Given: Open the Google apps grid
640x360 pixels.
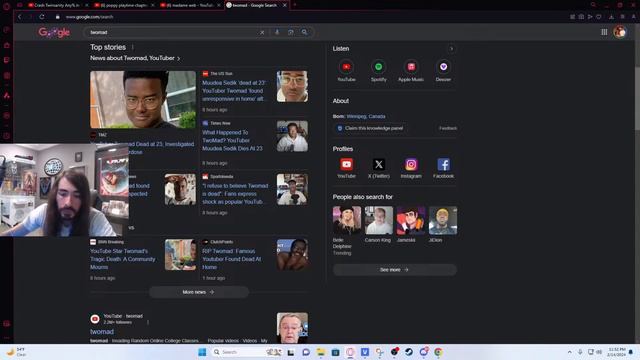Looking at the screenshot, I should (604, 32).
